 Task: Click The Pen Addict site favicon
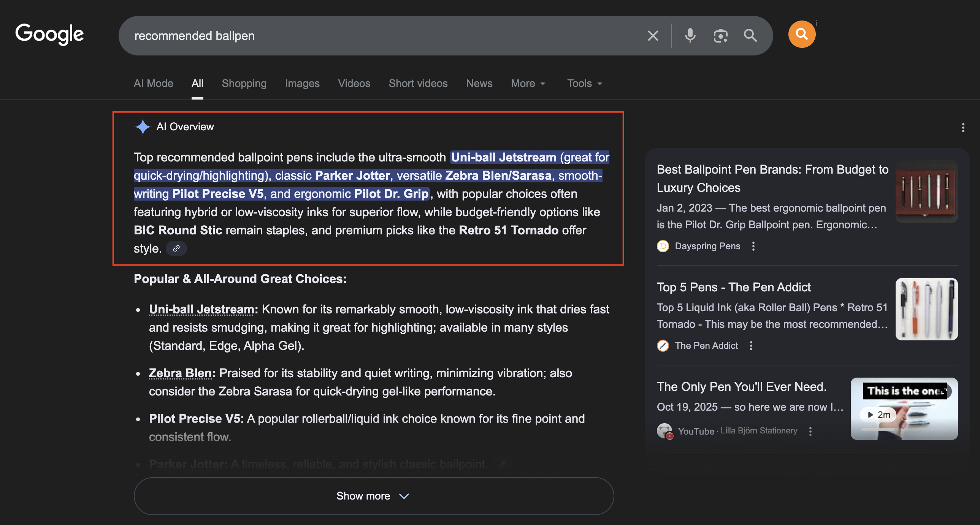click(662, 346)
